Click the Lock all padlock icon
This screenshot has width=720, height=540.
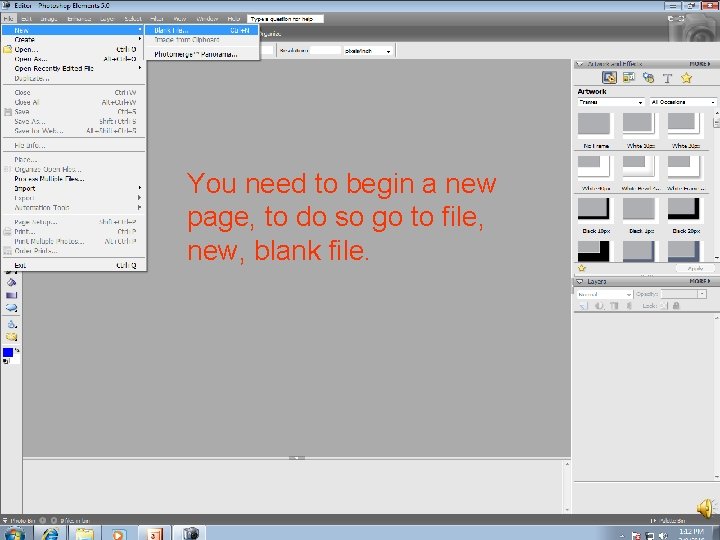pyautogui.click(x=676, y=306)
